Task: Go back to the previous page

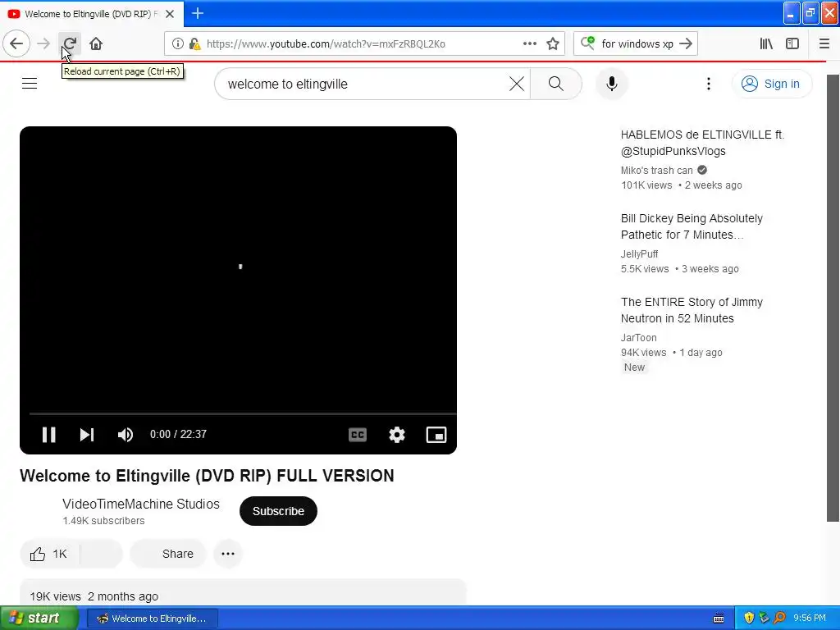Action: click(16, 43)
